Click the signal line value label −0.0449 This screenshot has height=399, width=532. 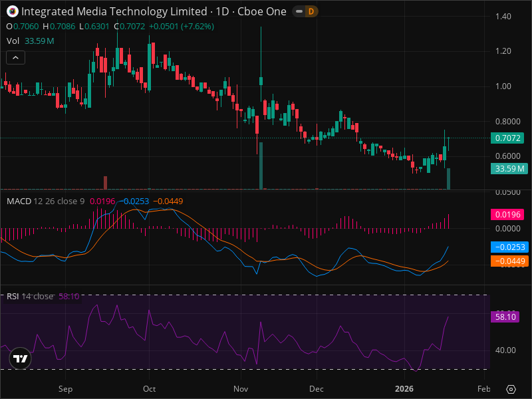(x=509, y=261)
